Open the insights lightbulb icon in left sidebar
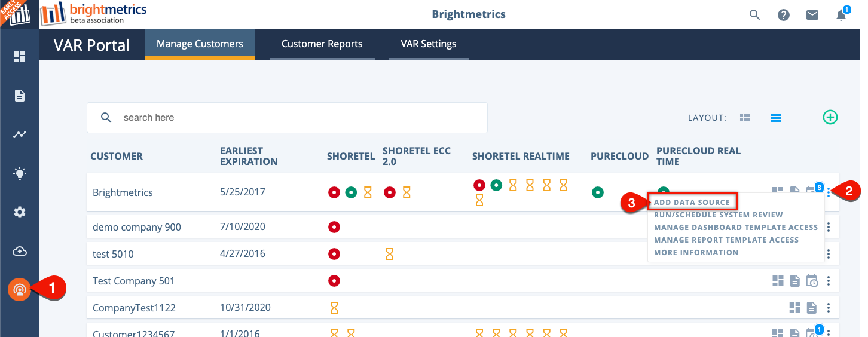Viewport: 868px width, 337px height. 20,173
